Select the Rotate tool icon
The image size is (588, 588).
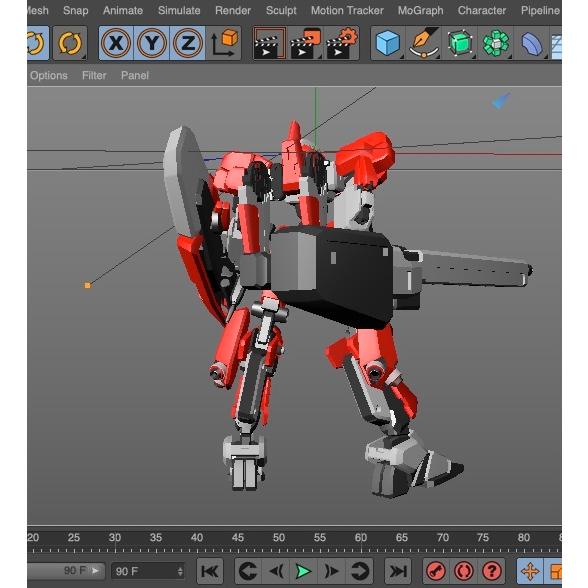pos(70,43)
